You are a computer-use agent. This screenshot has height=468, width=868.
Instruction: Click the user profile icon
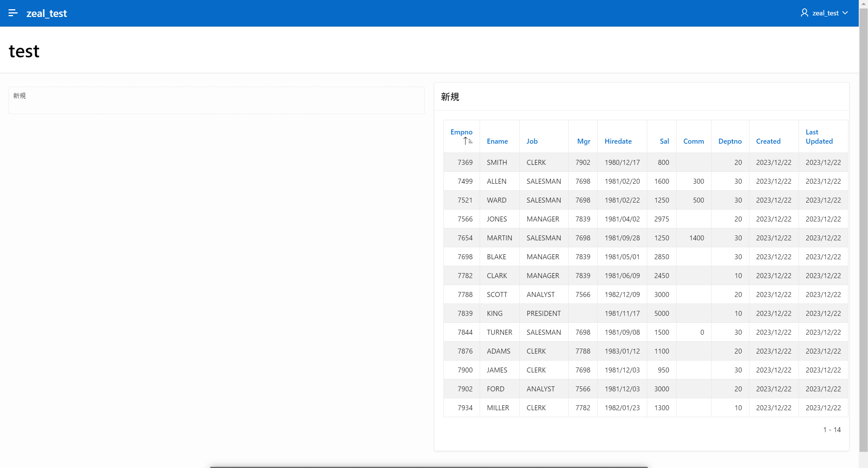click(x=804, y=13)
